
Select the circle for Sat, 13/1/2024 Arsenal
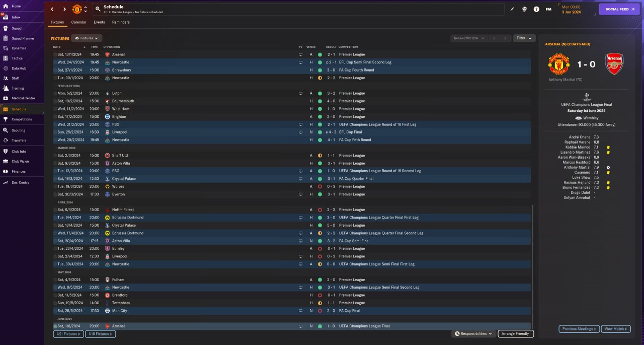[x=55, y=54]
